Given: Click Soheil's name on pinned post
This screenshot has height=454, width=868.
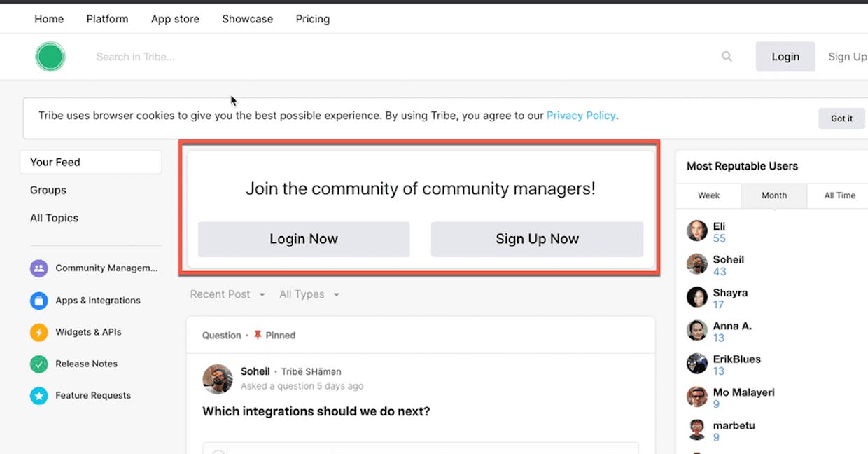Looking at the screenshot, I should 255,371.
